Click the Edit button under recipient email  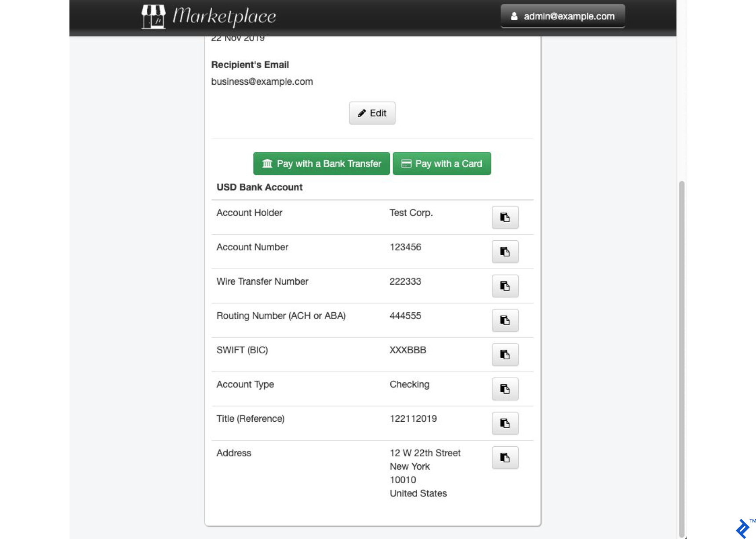pos(372,113)
